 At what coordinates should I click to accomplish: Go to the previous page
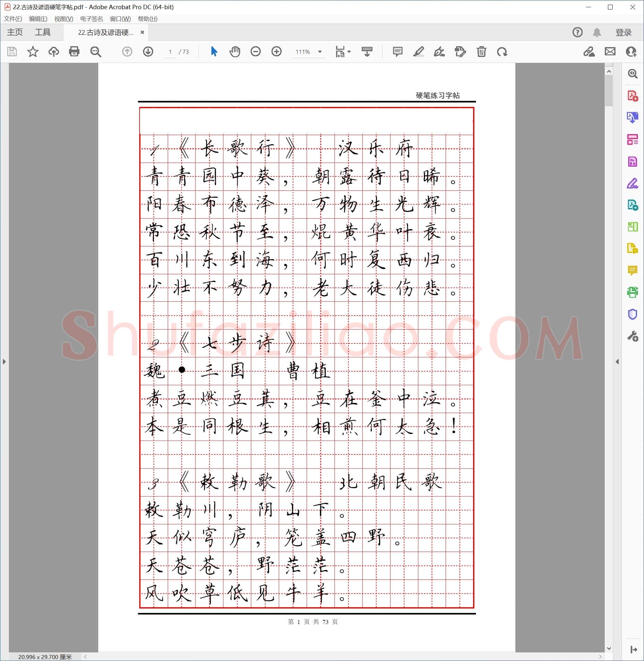point(127,52)
